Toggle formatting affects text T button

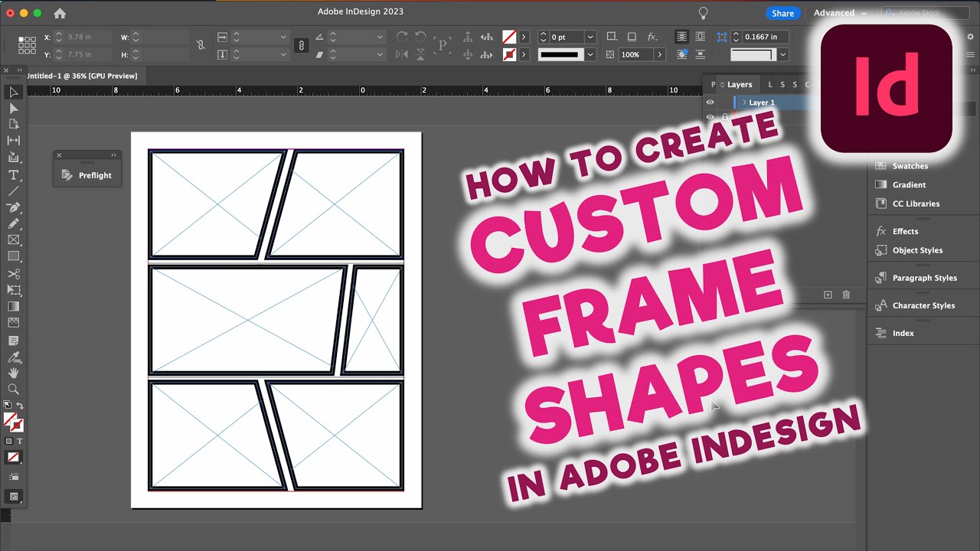[x=20, y=442]
